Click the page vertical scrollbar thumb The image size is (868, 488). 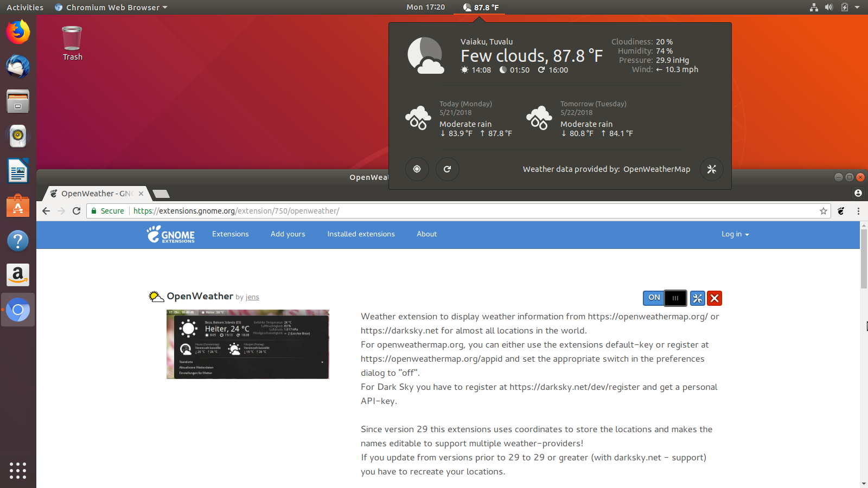(864, 259)
